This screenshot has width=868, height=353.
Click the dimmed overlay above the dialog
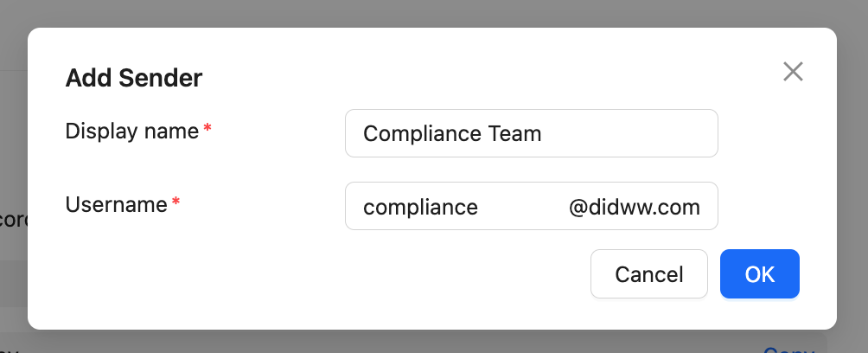coord(432,13)
